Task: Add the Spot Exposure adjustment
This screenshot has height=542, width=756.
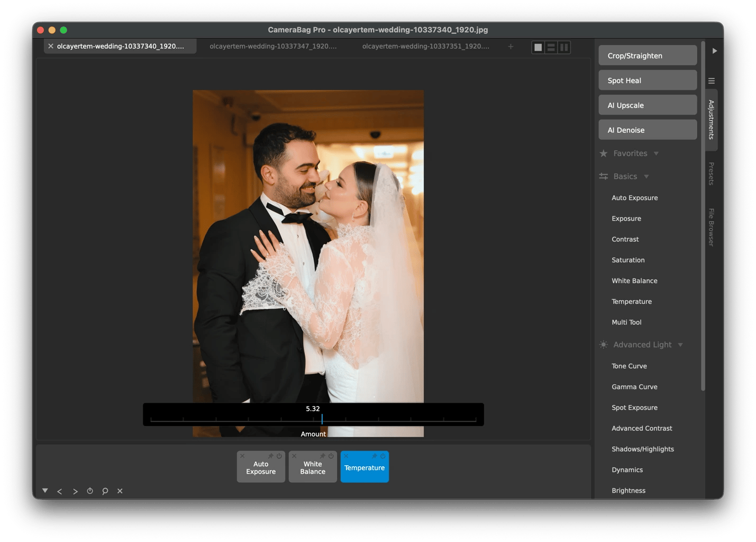Action: pos(634,408)
